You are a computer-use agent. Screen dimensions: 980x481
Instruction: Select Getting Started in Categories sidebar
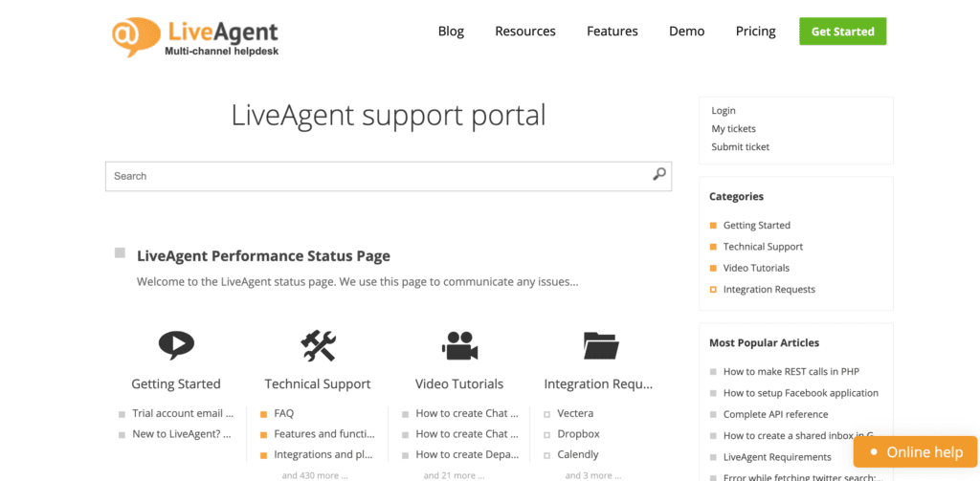point(756,225)
